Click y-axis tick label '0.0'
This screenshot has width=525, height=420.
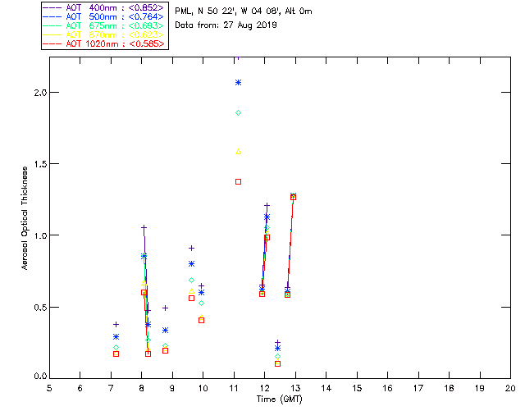(x=40, y=376)
